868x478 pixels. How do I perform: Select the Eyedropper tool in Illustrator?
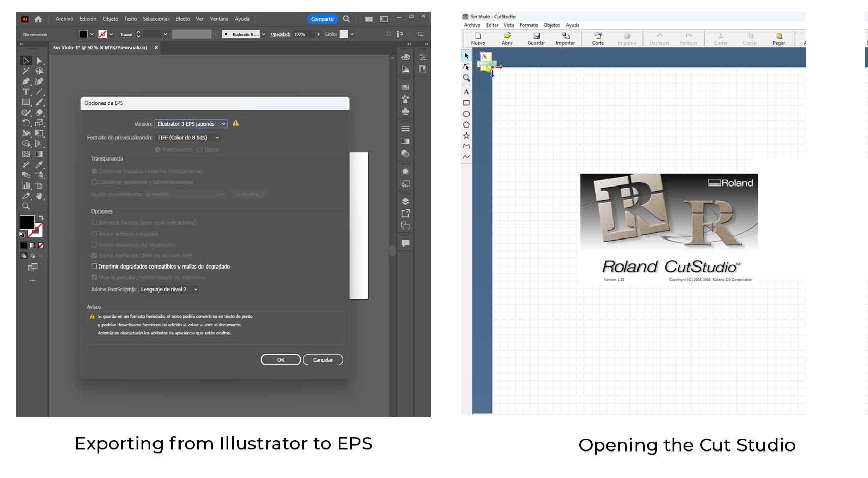tap(39, 165)
